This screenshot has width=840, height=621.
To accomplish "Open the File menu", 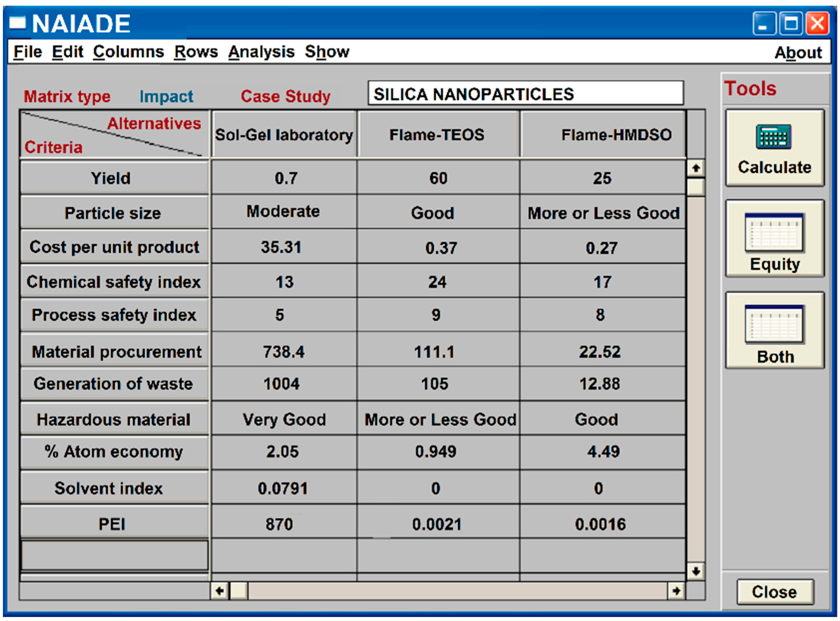I will tap(27, 52).
